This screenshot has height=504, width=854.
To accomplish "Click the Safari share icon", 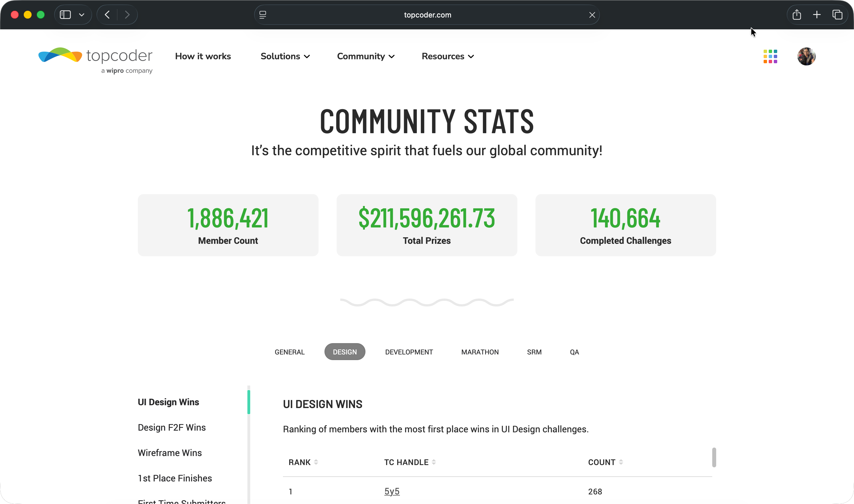I will (x=797, y=15).
